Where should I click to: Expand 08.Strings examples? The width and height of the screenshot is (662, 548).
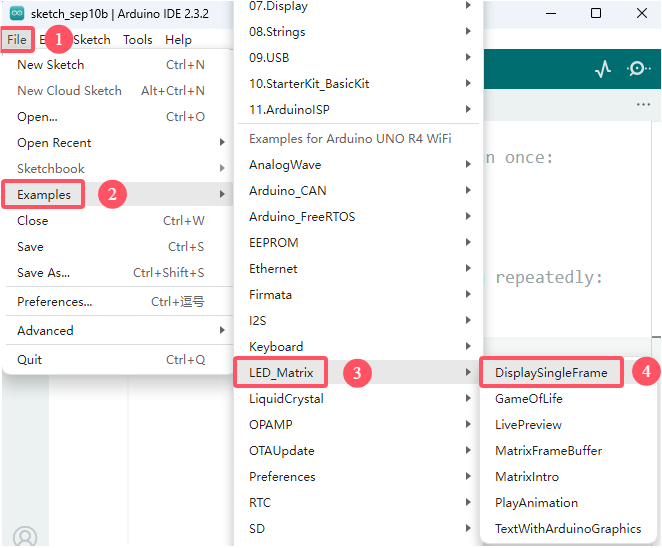click(x=359, y=32)
